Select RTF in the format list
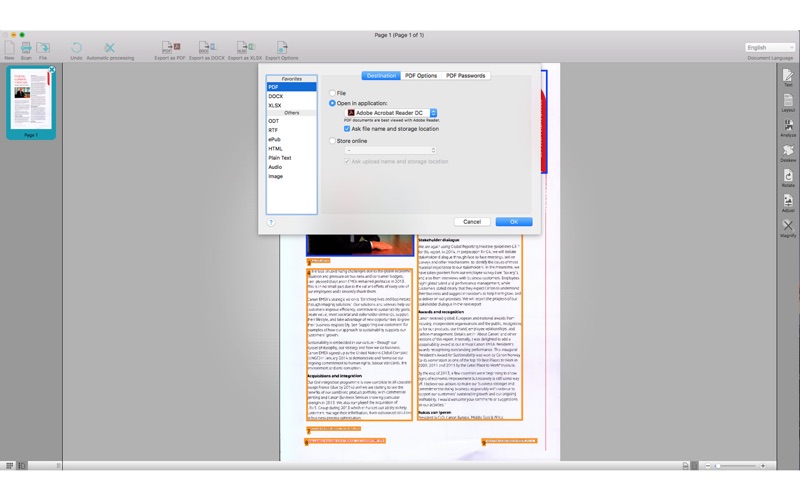Image resolution: width=800 pixels, height=500 pixels. click(291, 130)
